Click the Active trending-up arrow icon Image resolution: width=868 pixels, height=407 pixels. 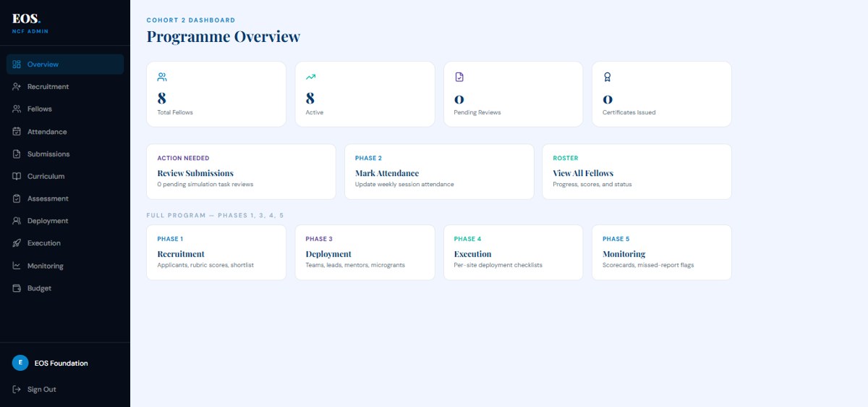pos(310,77)
